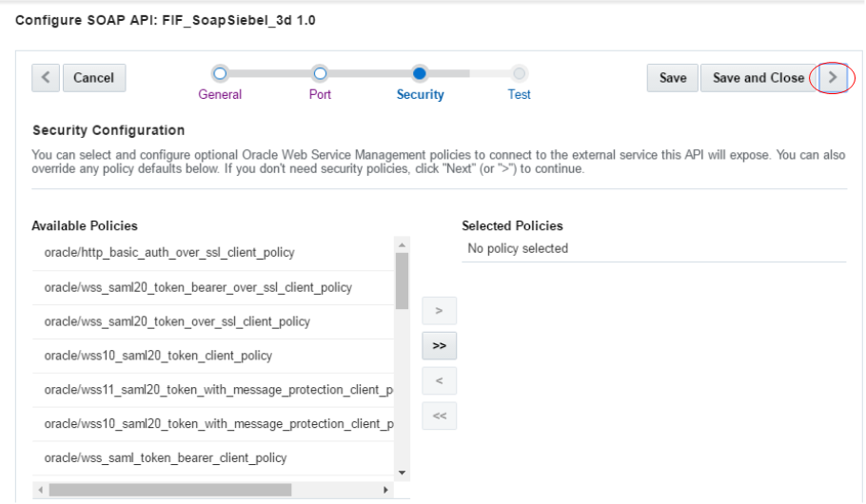Click horizontal scrollbar left arrow

[x=40, y=490]
